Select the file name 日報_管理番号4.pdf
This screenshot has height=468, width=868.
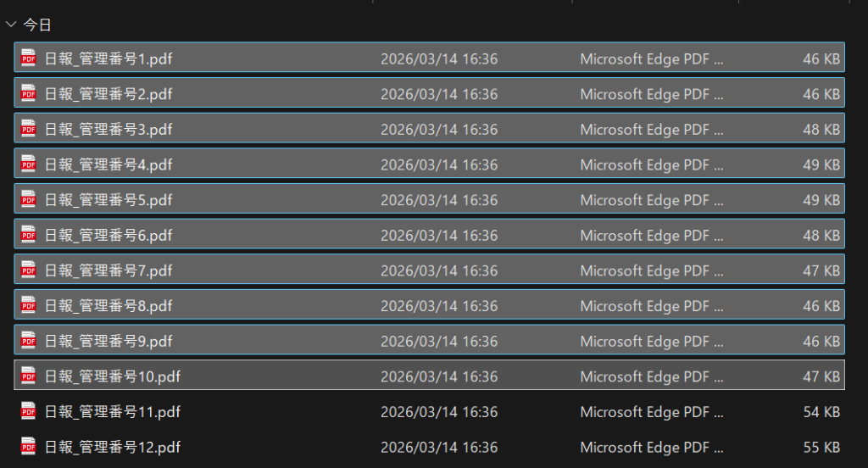pos(108,164)
